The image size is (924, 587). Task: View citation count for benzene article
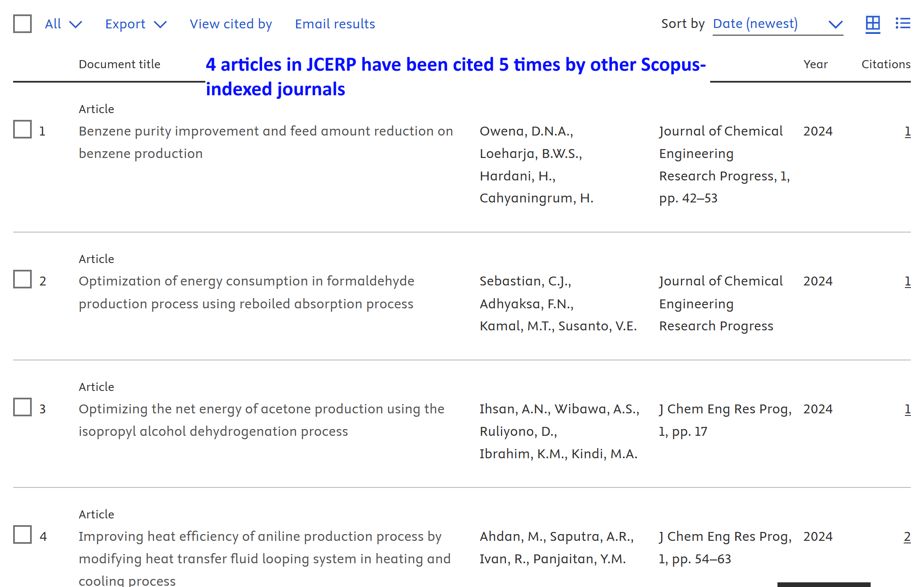point(907,131)
